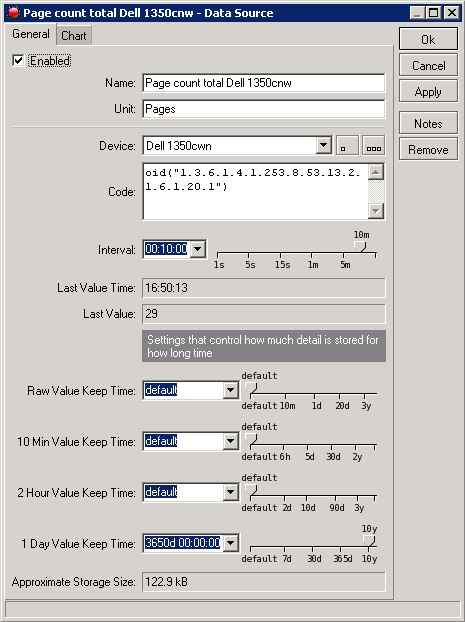Open the Interval dropdown arrow
This screenshot has width=465, height=622.
[198, 249]
